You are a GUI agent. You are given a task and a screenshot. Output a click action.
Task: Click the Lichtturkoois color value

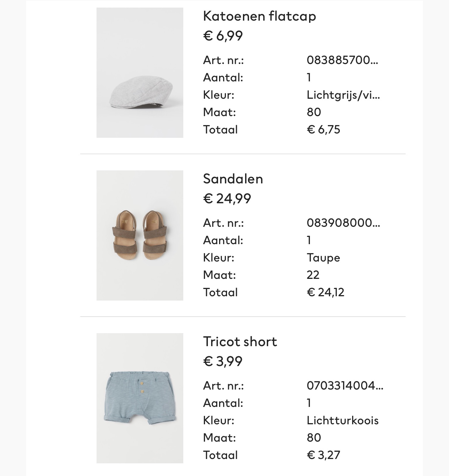tap(343, 420)
